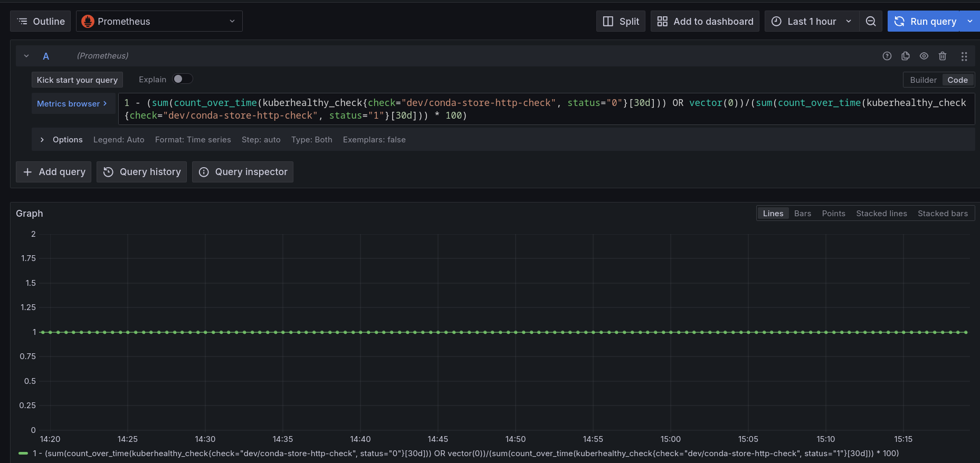
Task: Click the 'Type: Both' option text
Action: coord(312,139)
